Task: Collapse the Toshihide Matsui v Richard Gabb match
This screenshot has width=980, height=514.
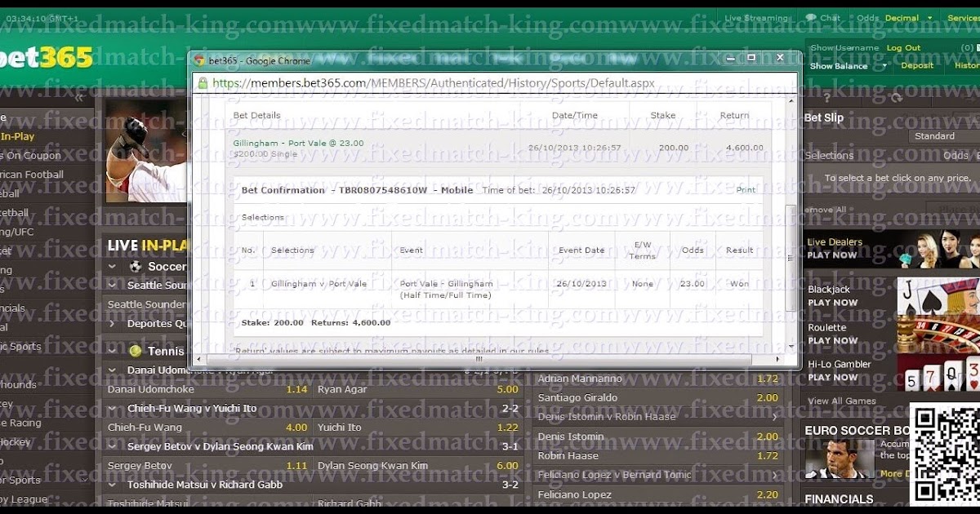Action: coord(113,485)
